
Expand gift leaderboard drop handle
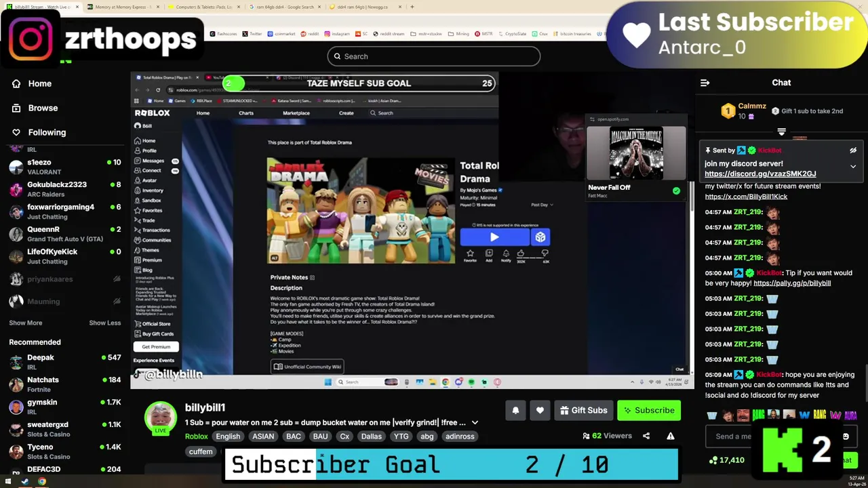[781, 132]
